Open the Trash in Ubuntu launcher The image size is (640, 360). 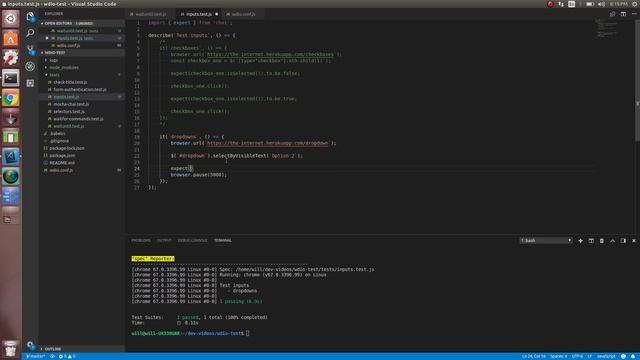coord(11,349)
